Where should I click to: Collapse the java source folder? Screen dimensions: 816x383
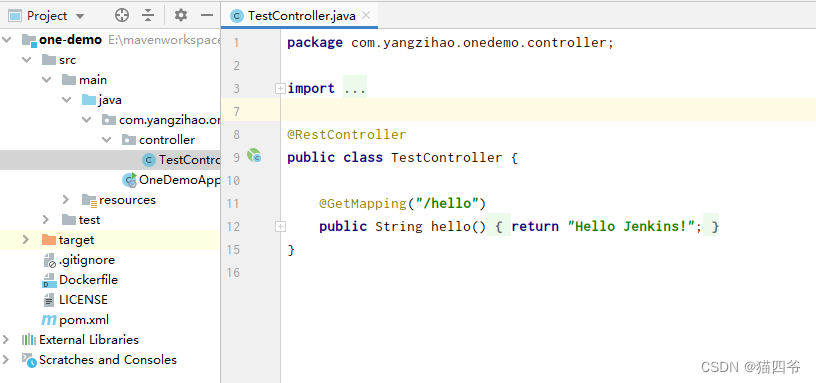coord(67,100)
